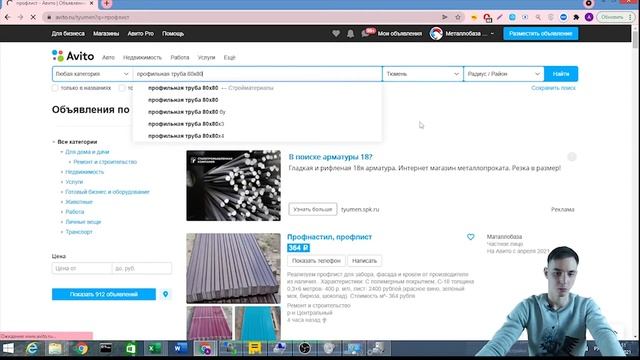The width and height of the screenshot is (640, 360).
Task: Open the yellow notes app in taskbar
Action: tap(255, 349)
